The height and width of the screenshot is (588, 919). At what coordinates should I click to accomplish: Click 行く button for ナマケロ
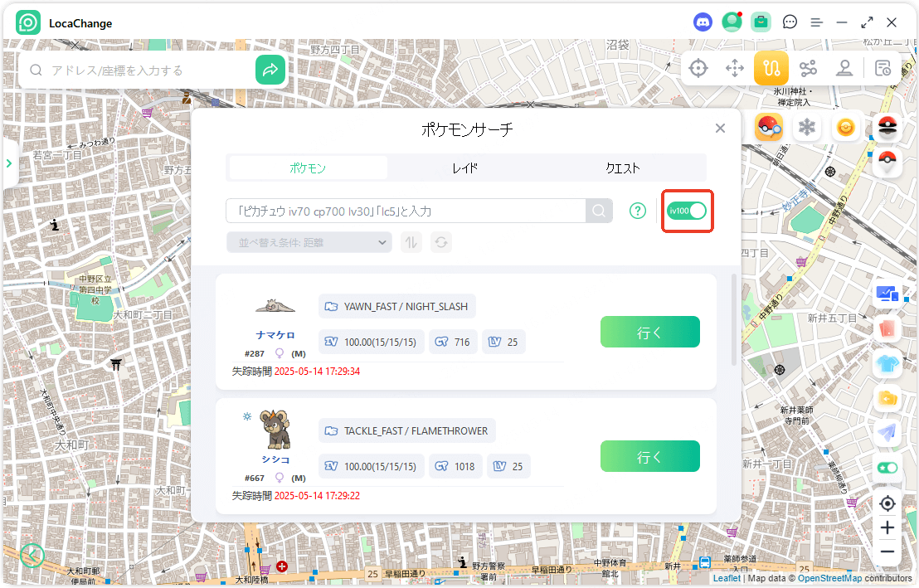point(650,332)
